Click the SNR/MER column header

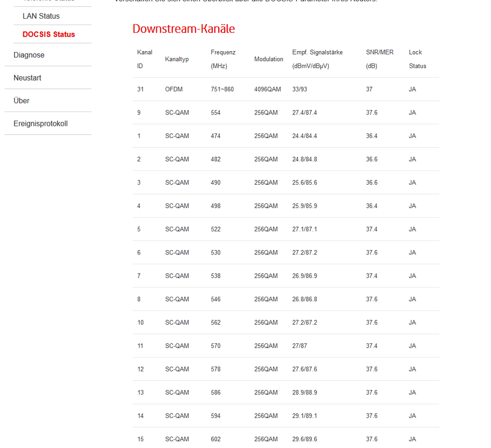pos(379,59)
